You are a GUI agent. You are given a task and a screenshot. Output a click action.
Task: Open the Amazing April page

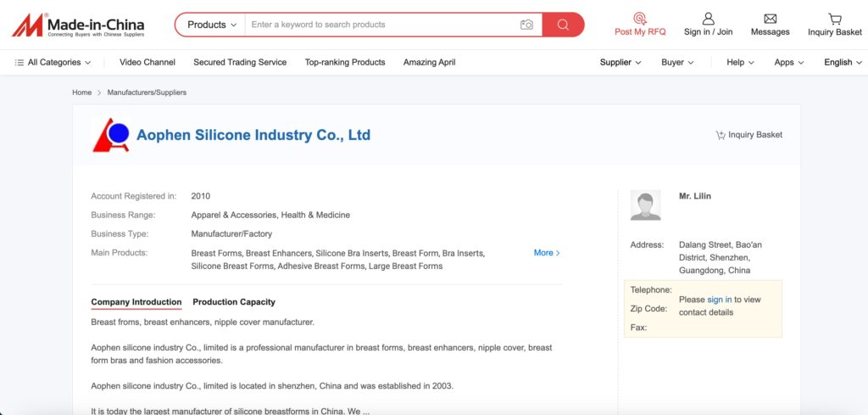[429, 63]
